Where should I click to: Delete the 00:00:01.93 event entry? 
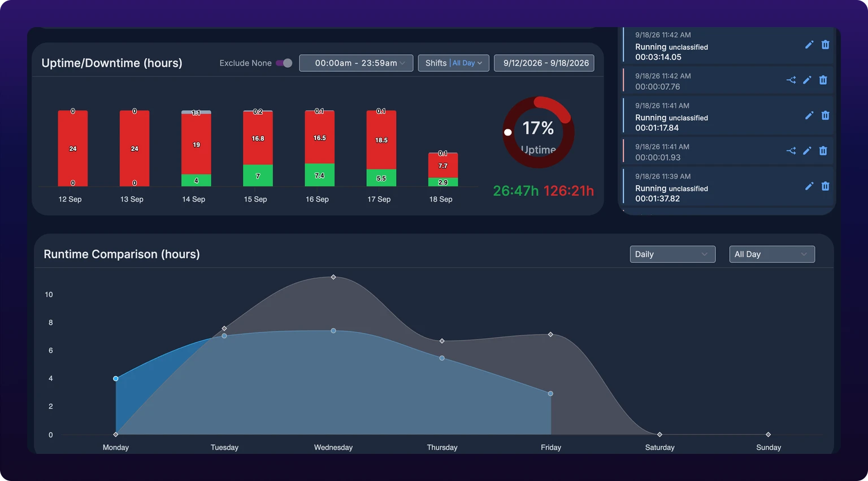click(823, 151)
